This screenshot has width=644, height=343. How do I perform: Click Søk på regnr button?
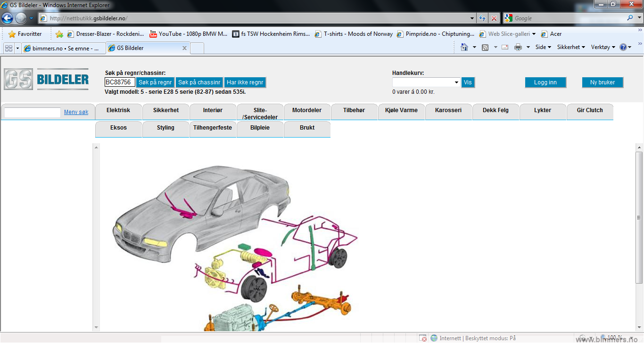(x=156, y=82)
